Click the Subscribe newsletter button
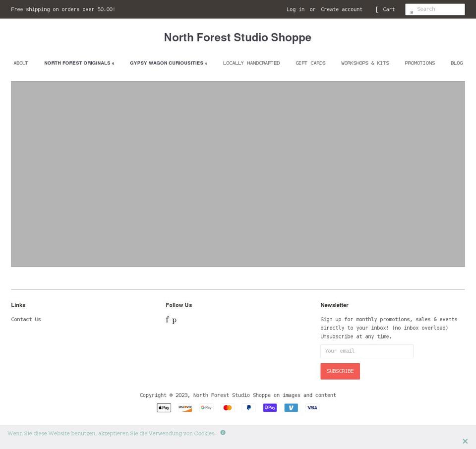 (x=340, y=371)
